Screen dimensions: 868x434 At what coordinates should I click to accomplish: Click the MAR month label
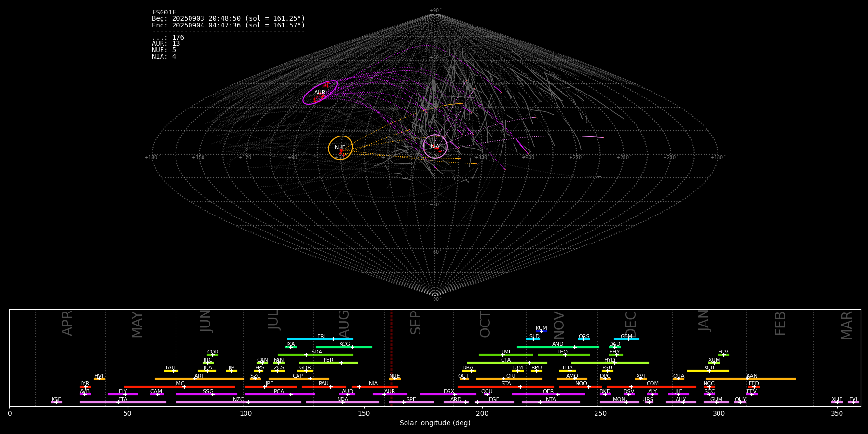coord(847,325)
